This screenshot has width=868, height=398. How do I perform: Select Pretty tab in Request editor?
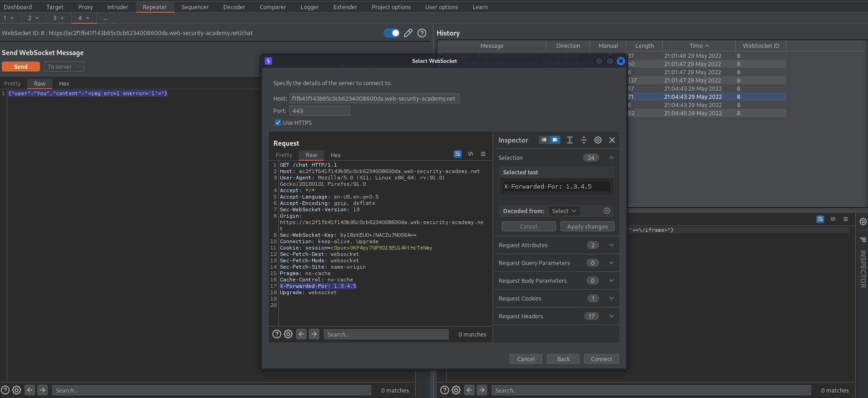click(x=284, y=155)
